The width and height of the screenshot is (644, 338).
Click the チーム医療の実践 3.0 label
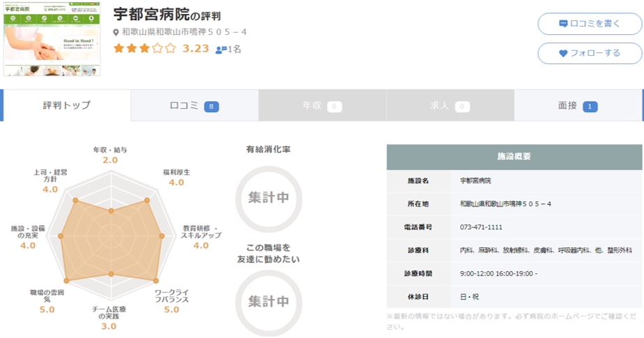[x=109, y=318]
